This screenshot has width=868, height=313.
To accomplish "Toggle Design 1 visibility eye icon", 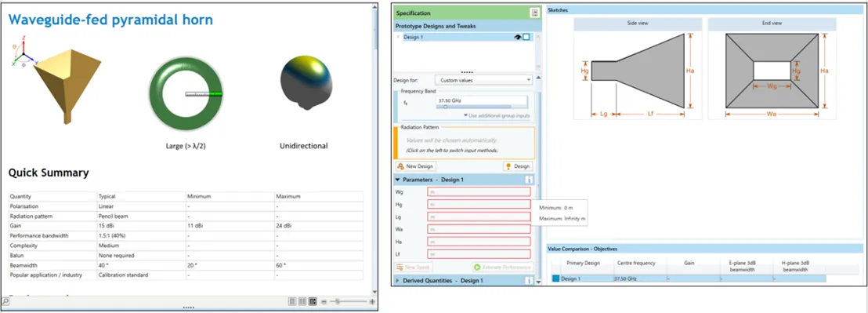I will [518, 37].
